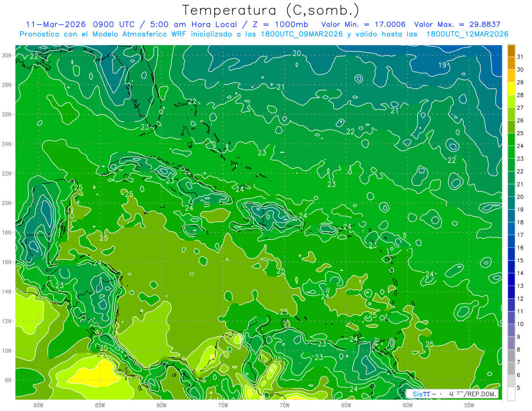Click color scale label '10'
This screenshot has width=532, height=411.
(x=520, y=324)
